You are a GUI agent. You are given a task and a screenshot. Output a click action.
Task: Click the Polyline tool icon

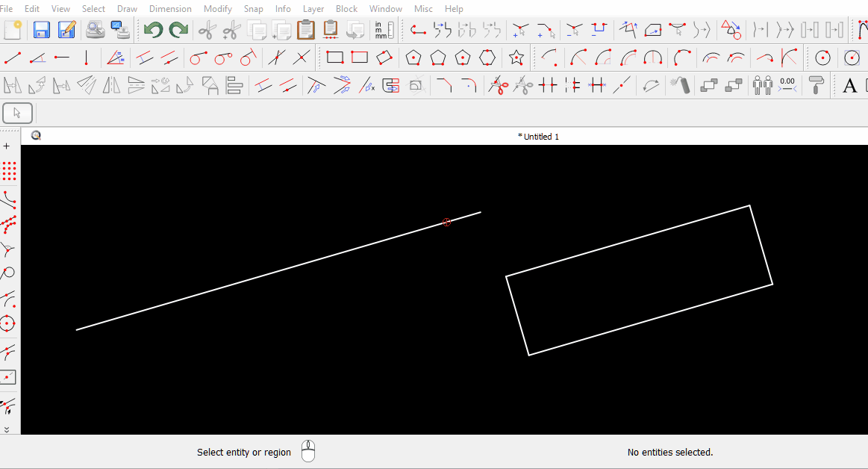418,30
